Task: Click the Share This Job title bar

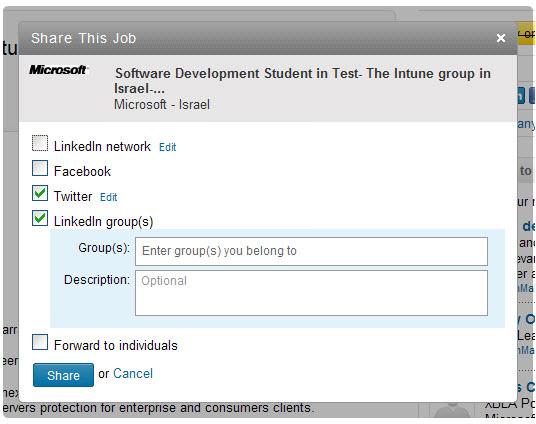Action: [x=268, y=38]
